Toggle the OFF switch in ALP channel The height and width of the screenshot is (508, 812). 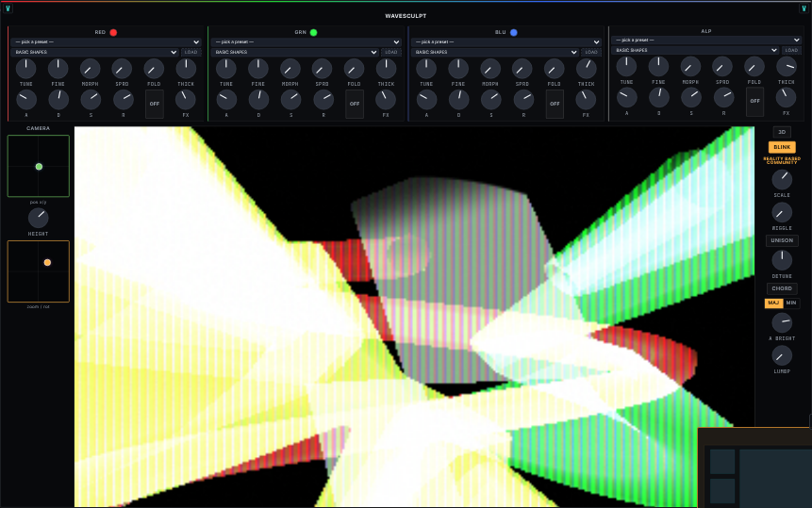coord(755,102)
